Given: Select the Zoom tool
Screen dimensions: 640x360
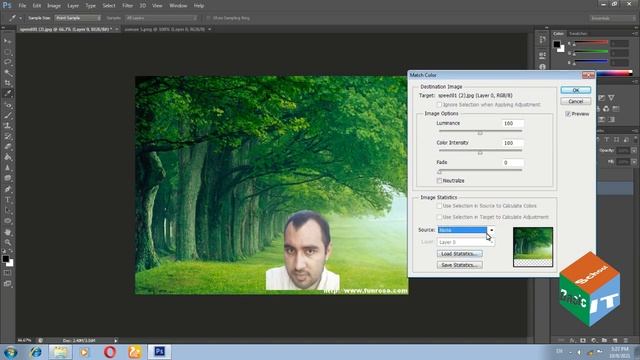Looking at the screenshot, I should point(8,242).
